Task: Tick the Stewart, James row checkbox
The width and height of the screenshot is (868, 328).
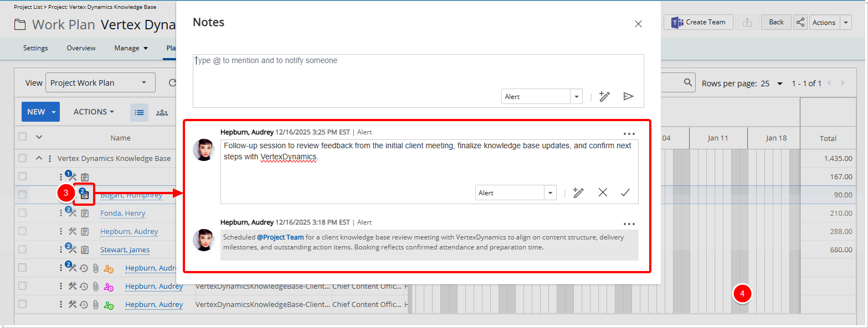Action: click(x=22, y=249)
